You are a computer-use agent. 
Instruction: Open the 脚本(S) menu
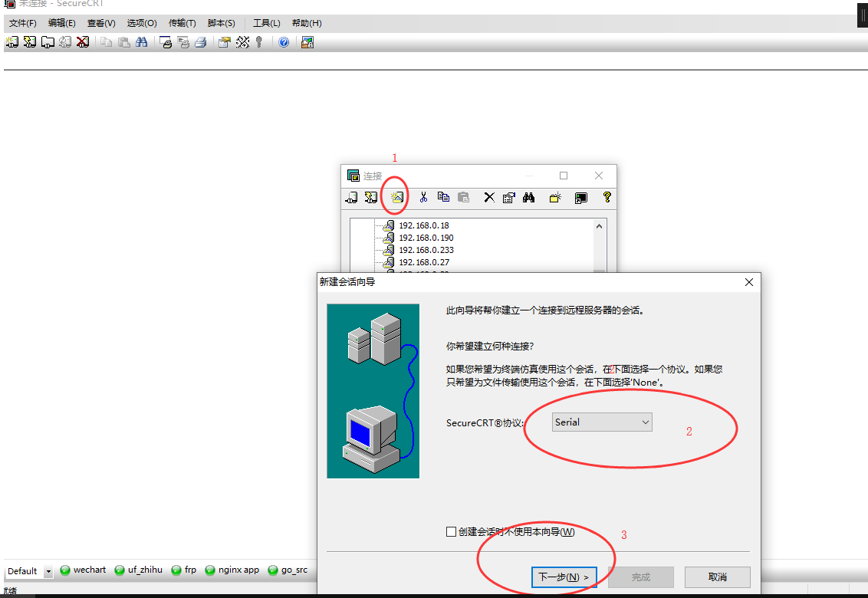(x=222, y=23)
